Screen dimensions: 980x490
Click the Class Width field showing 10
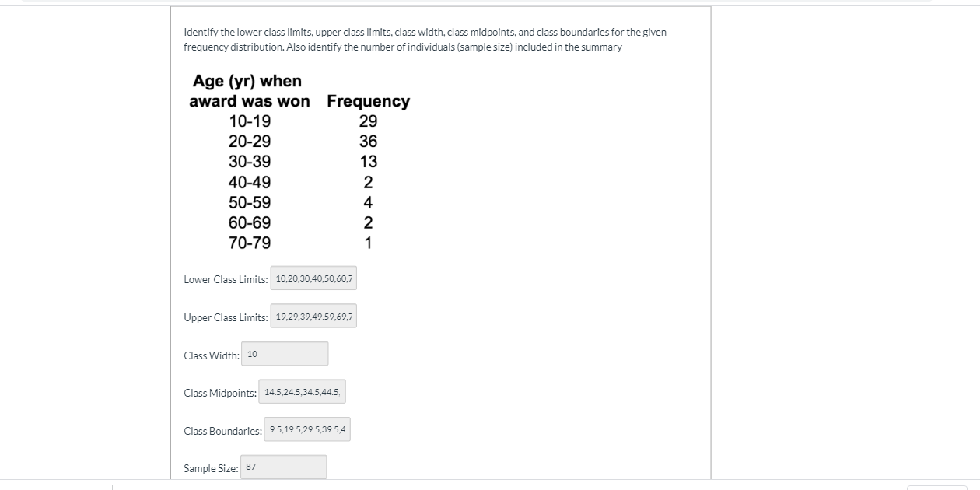[285, 353]
